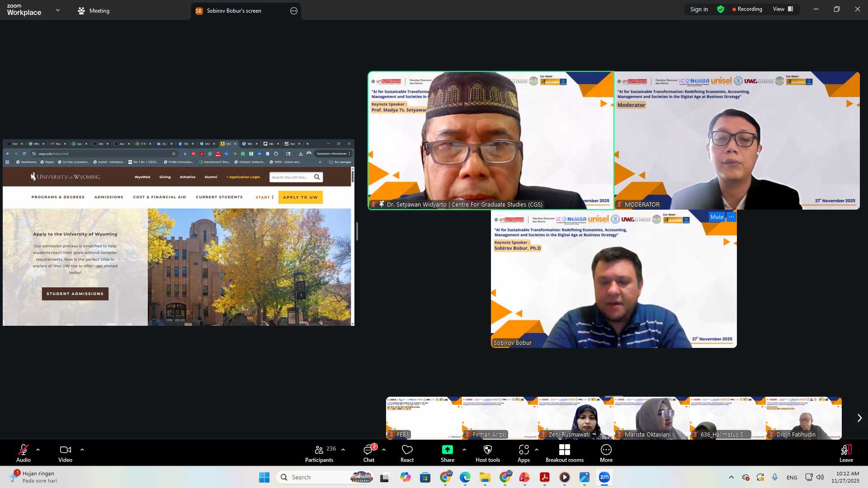Screen dimensions: 868x488
Task: Open Host tools shield icon
Action: 487,453
